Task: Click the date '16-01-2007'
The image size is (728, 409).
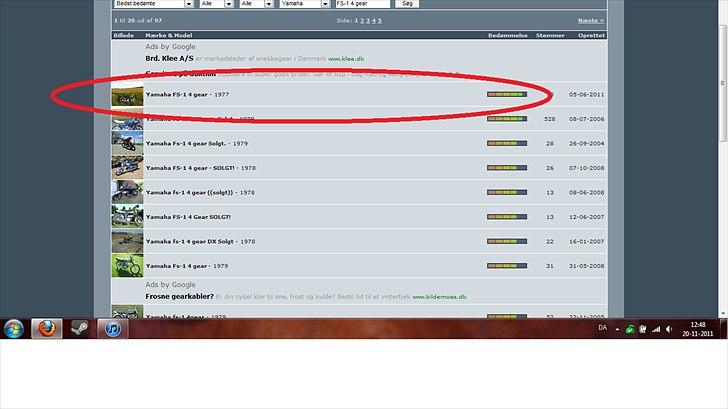Action: [x=586, y=241]
